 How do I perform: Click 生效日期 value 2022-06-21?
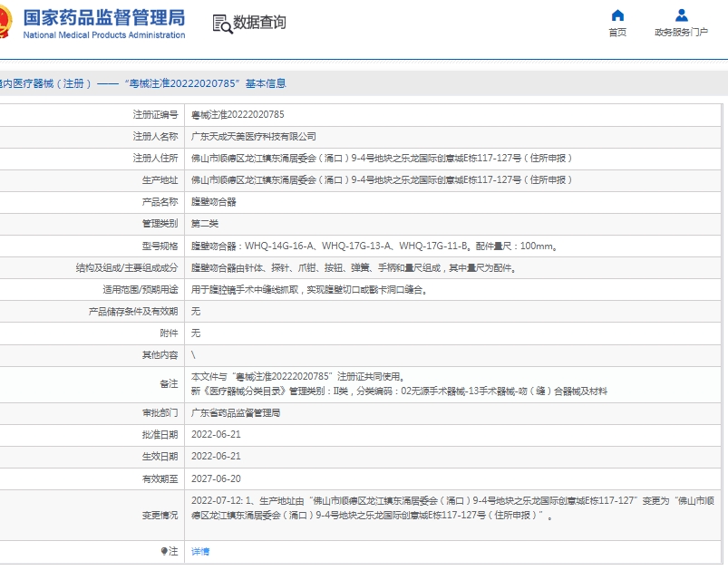216,457
